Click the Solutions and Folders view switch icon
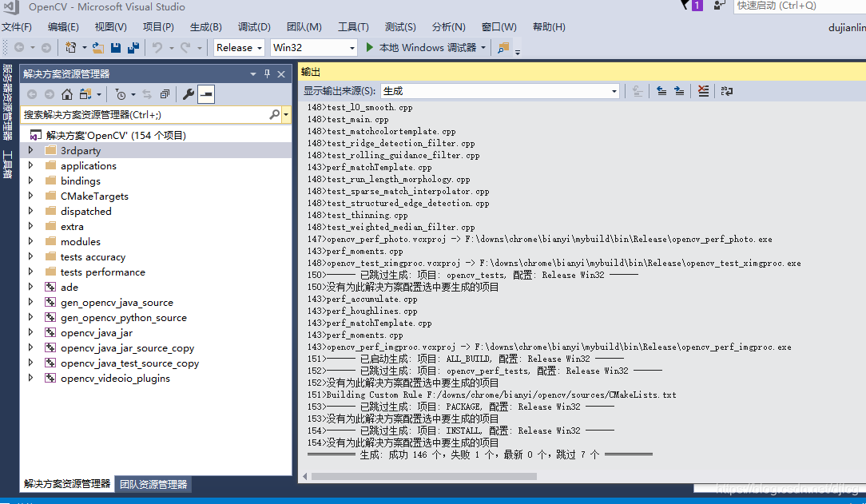The width and height of the screenshot is (866, 504). tap(85, 94)
